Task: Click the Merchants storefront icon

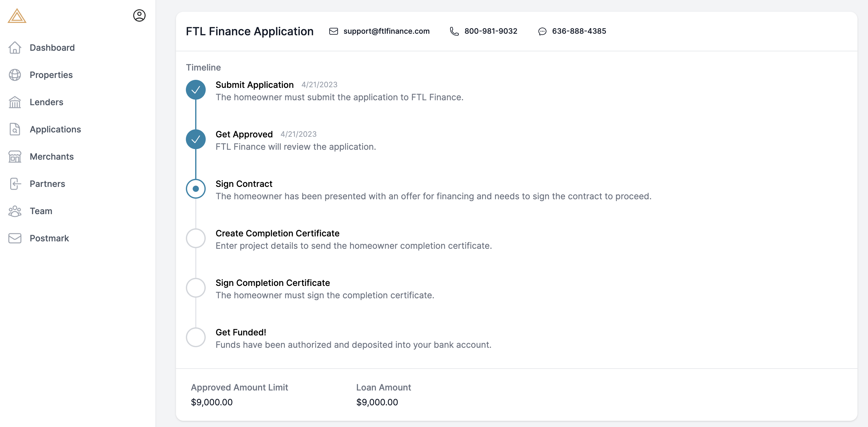Action: 15,157
